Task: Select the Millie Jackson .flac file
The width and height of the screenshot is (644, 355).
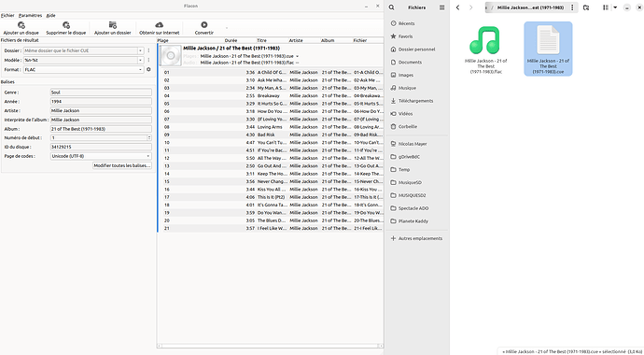Action: [x=485, y=50]
